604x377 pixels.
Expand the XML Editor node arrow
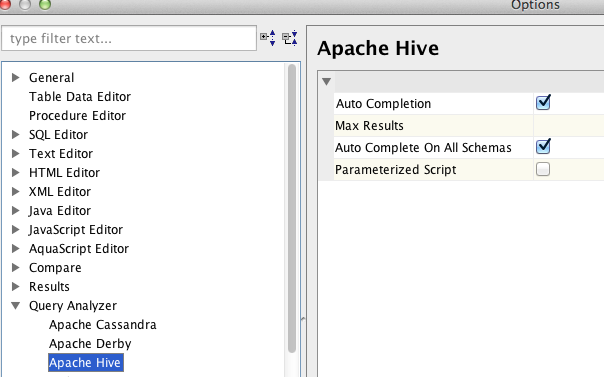tap(15, 191)
